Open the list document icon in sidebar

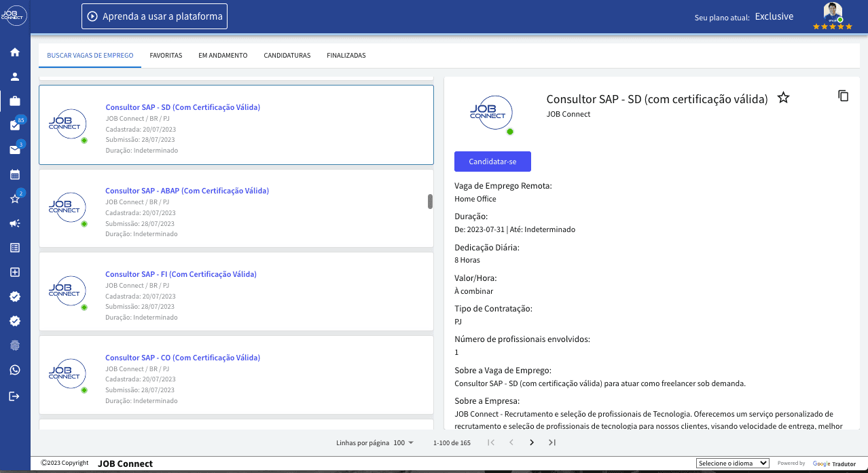15,248
